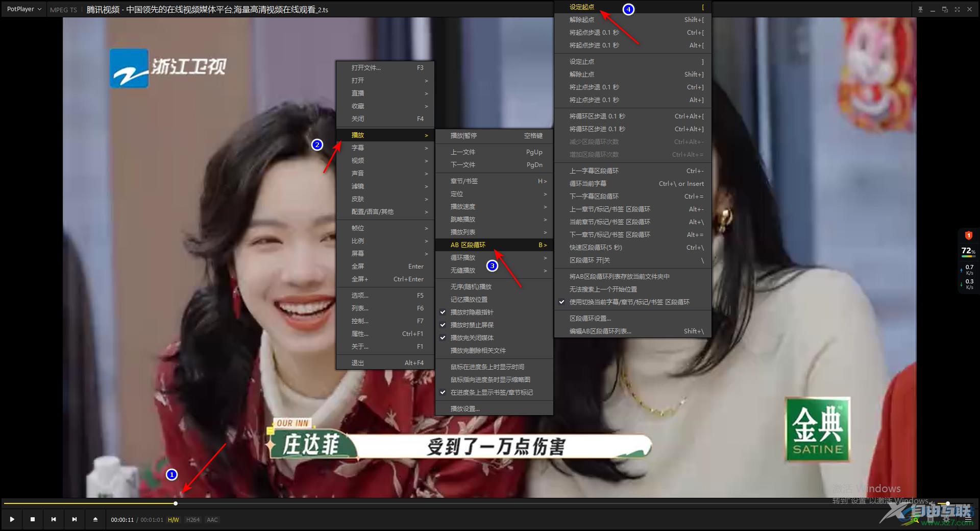Open 播放设置... entry
This screenshot has width=980, height=531.
(x=494, y=408)
